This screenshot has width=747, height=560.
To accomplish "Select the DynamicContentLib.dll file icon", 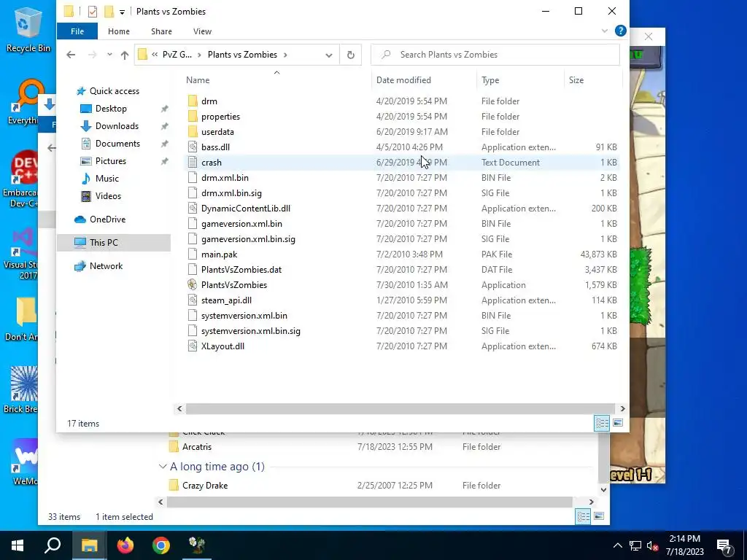I will point(193,208).
